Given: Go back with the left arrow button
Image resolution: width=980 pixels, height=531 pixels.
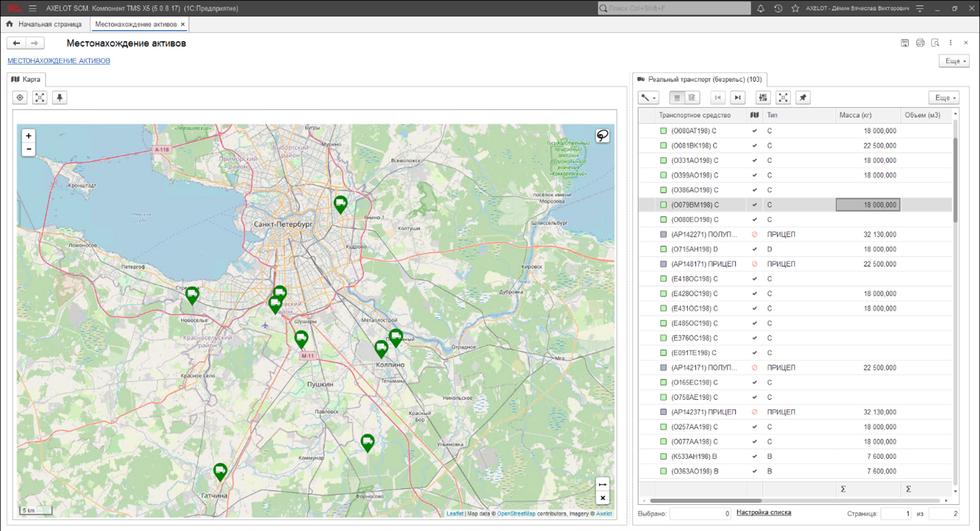Looking at the screenshot, I should 16,43.
